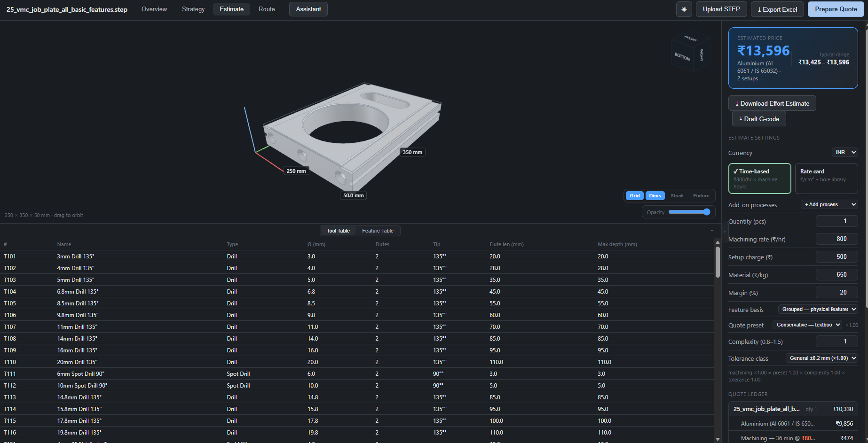Toggle the Grid view button

point(635,196)
